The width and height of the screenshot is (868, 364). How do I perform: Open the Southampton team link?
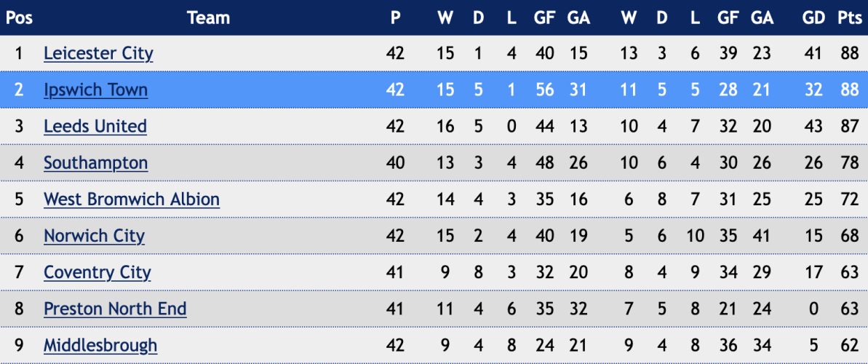[x=96, y=163]
